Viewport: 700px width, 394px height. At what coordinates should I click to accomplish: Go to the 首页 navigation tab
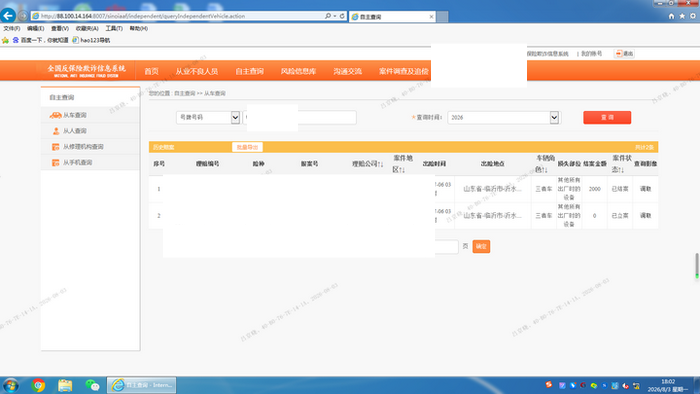tap(151, 71)
